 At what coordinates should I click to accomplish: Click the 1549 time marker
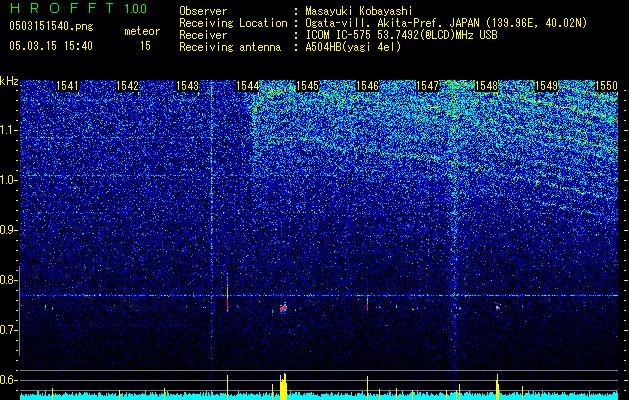pyautogui.click(x=546, y=86)
